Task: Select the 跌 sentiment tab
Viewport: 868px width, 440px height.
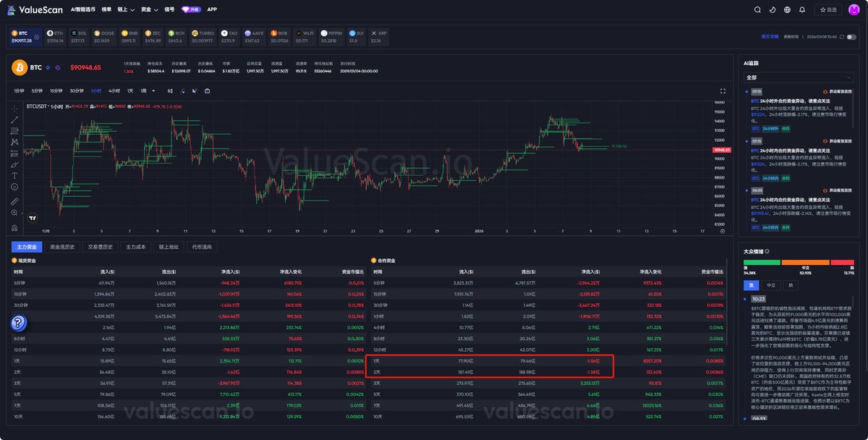Action: click(790, 285)
